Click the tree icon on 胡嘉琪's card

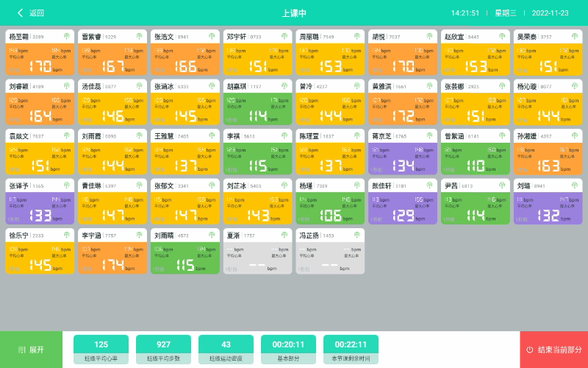pyautogui.click(x=283, y=86)
